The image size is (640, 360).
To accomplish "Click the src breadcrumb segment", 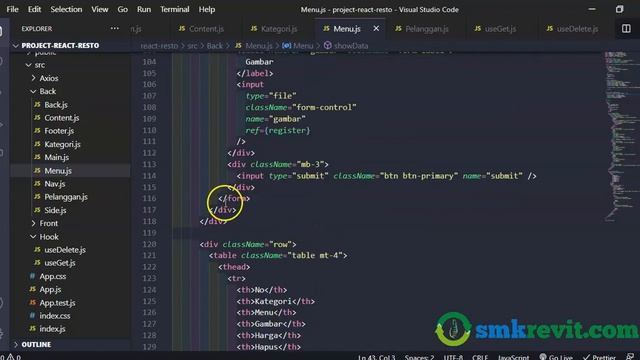I will pos(192,46).
